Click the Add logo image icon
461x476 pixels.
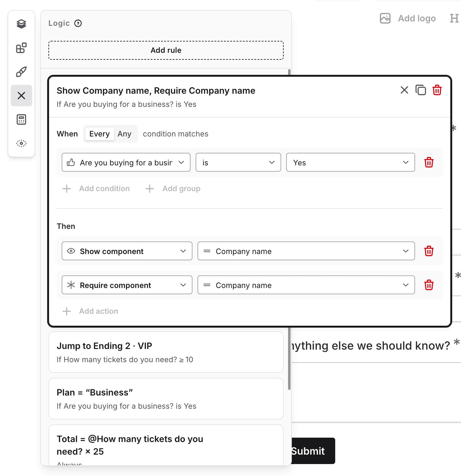(x=385, y=18)
